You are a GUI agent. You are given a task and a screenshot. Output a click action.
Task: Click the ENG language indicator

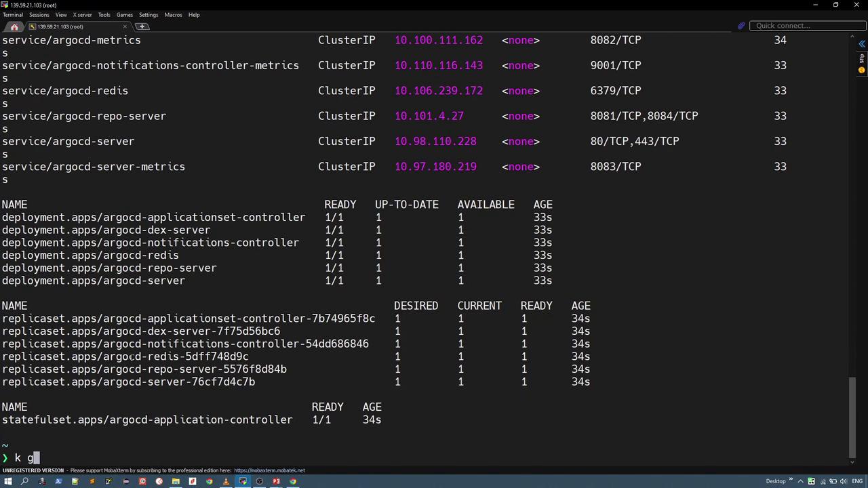point(857,481)
